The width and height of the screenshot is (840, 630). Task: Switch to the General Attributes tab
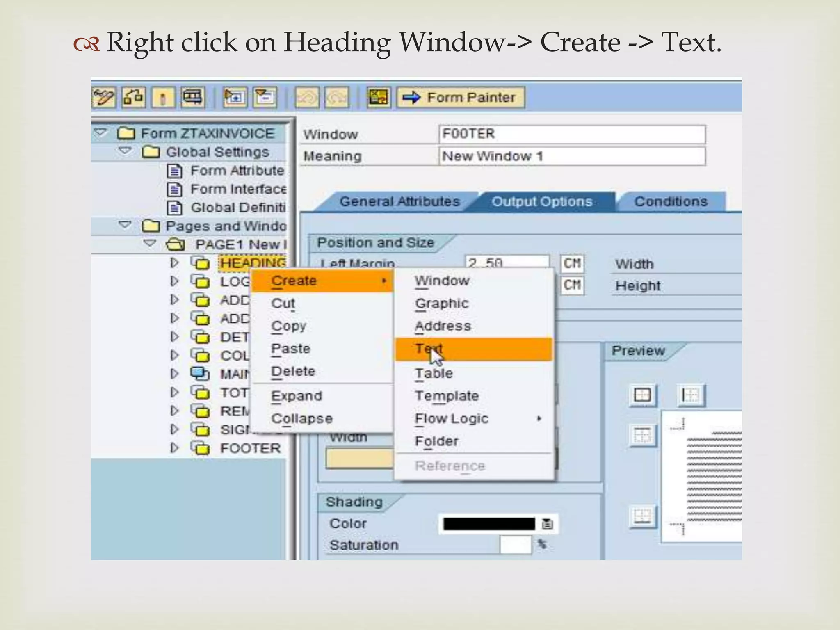[399, 202]
